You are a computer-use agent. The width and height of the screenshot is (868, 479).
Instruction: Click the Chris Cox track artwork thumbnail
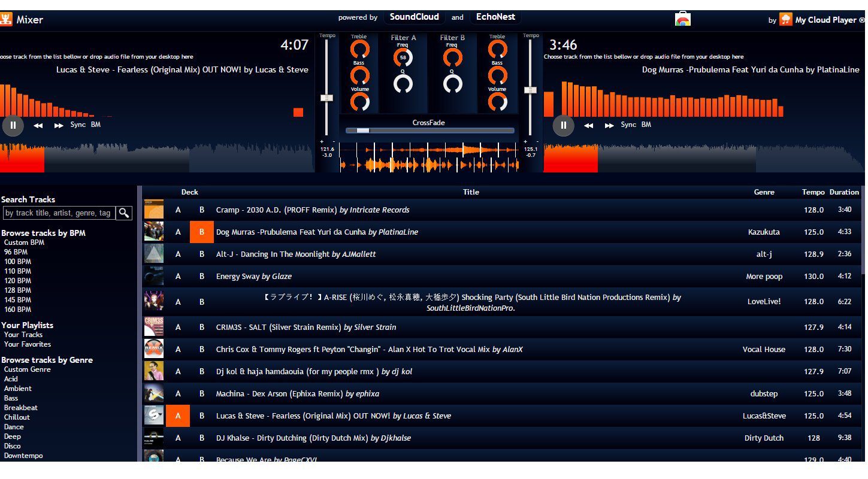tap(154, 350)
